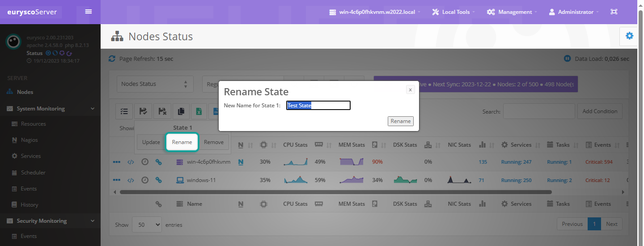The height and width of the screenshot is (246, 644).
Task: Open Critical: 594 events link
Action: pos(599,162)
